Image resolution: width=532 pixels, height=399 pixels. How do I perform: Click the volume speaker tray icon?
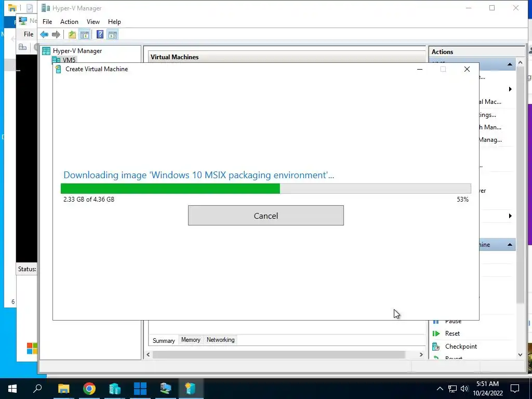pos(464,389)
